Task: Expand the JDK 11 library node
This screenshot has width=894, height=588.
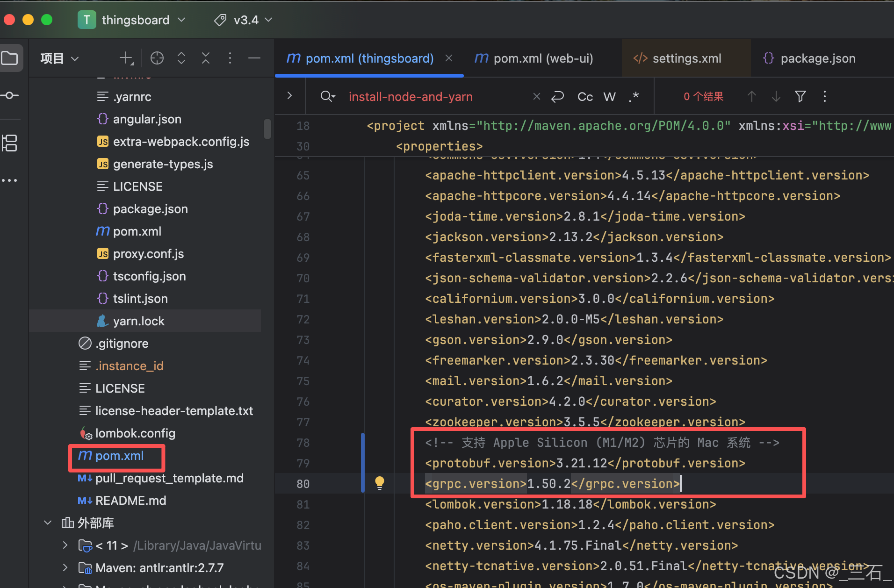Action: (65, 545)
